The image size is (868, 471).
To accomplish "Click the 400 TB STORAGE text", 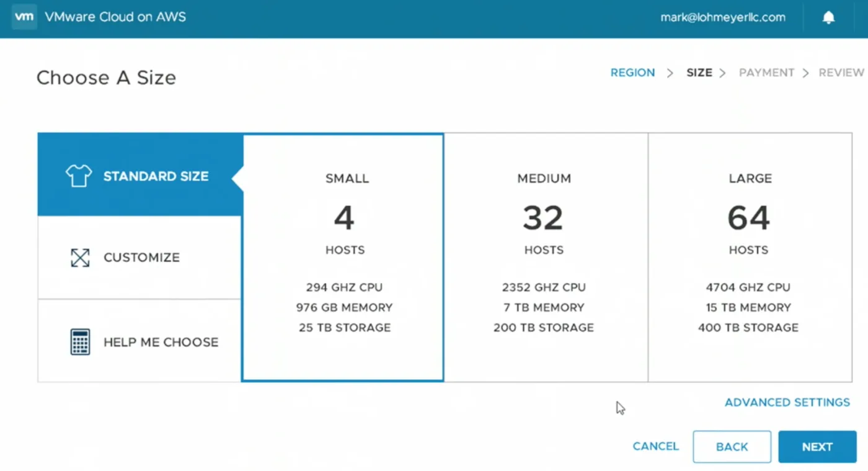I will coord(748,328).
